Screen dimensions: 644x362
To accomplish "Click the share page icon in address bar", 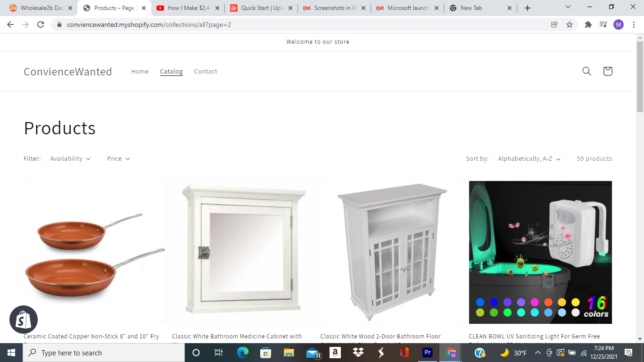I will 554,25.
